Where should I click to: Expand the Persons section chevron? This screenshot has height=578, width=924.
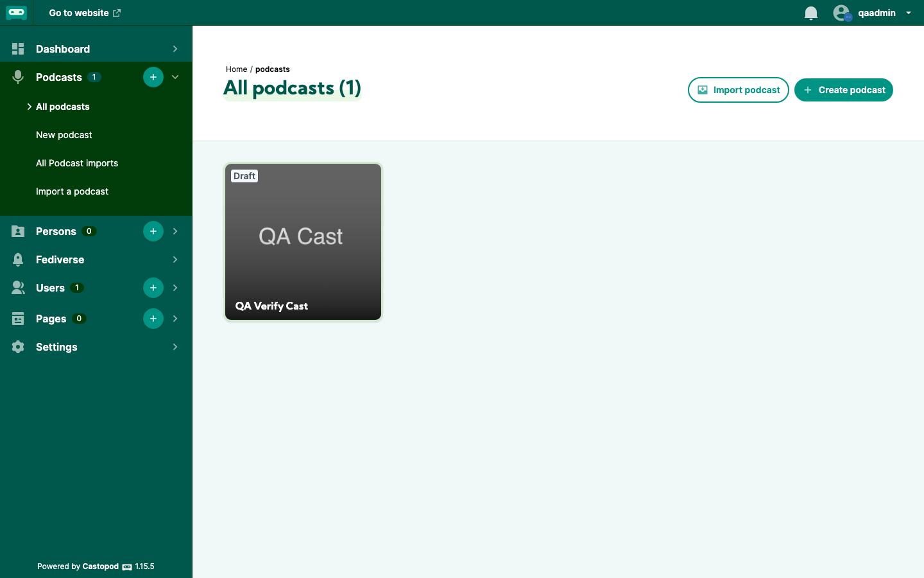tap(175, 231)
